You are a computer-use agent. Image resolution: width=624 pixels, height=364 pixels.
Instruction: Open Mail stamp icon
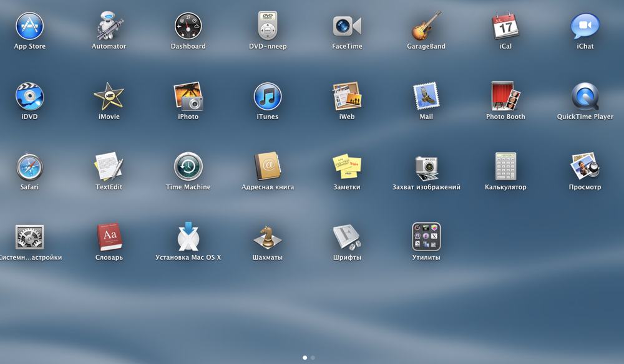[x=426, y=97]
